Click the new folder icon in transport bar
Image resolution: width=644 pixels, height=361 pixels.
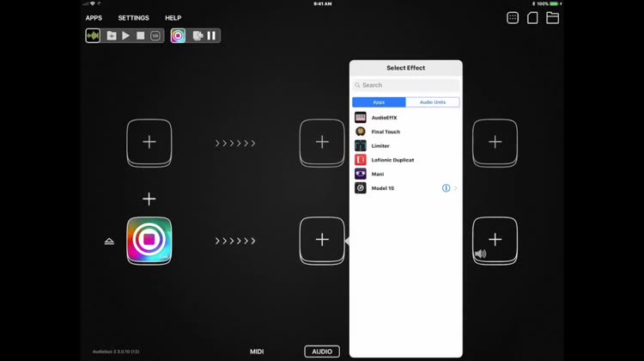pyautogui.click(x=112, y=36)
